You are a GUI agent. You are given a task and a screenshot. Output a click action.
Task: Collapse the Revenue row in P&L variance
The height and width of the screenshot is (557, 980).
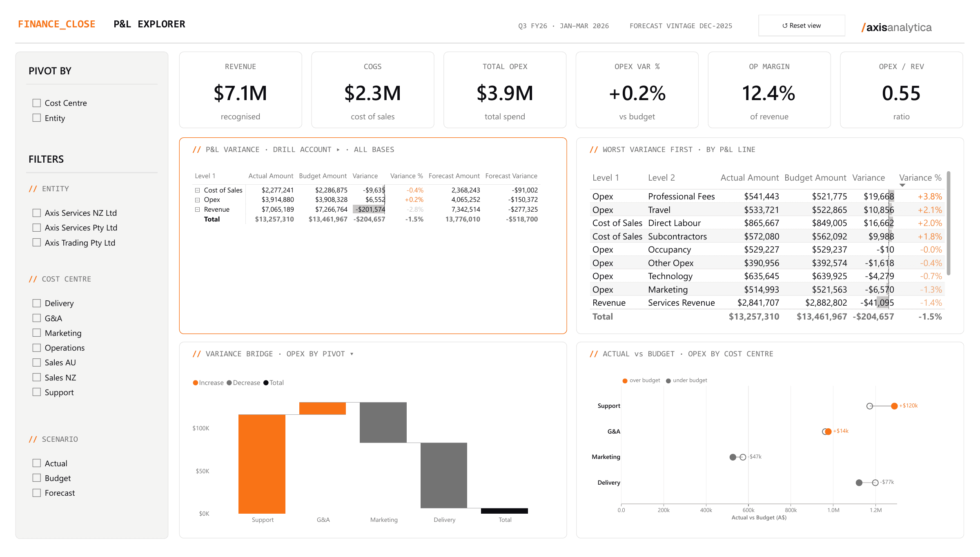[x=197, y=210]
